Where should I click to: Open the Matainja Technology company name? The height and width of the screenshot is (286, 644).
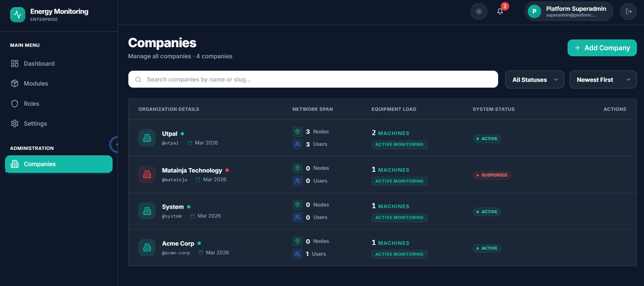[x=192, y=170]
